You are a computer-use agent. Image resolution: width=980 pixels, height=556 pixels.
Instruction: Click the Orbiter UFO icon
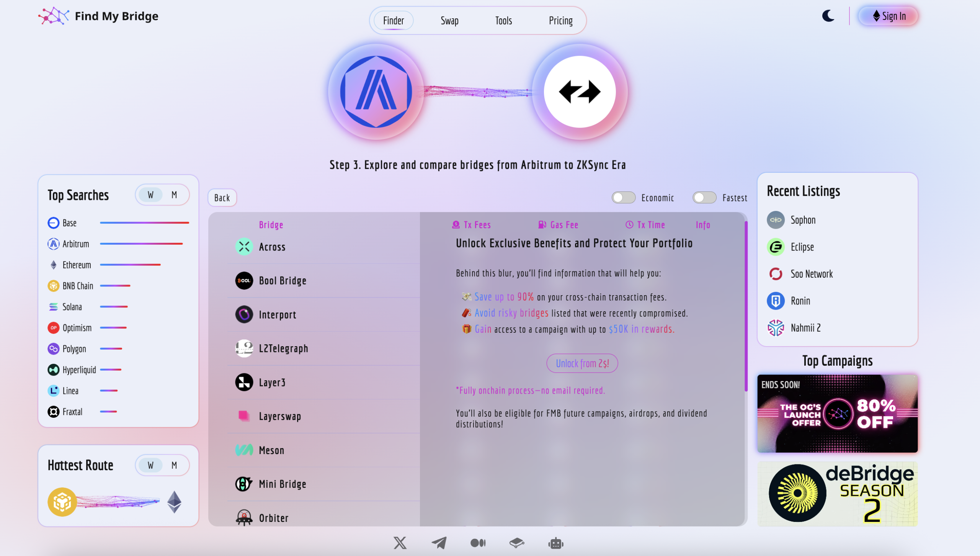click(244, 518)
